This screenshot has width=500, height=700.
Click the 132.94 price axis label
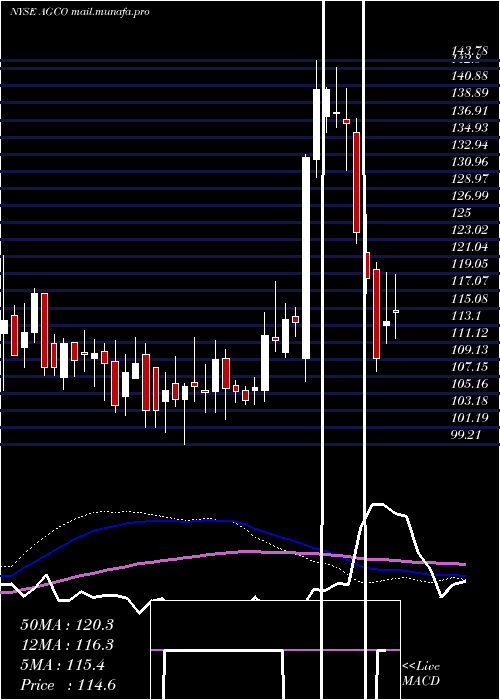[469, 145]
